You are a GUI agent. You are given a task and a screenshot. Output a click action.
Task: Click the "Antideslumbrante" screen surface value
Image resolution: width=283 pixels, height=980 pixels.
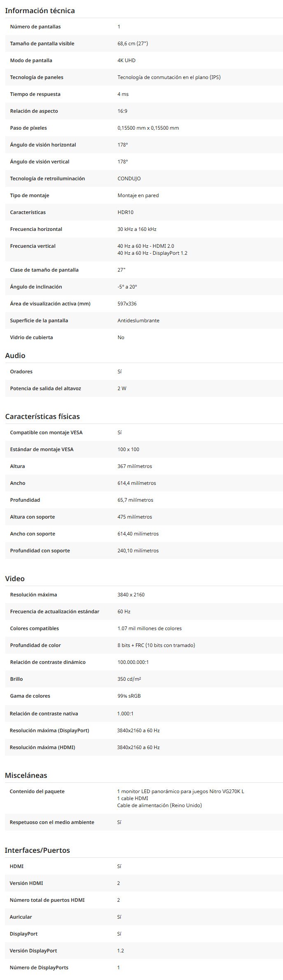click(138, 321)
